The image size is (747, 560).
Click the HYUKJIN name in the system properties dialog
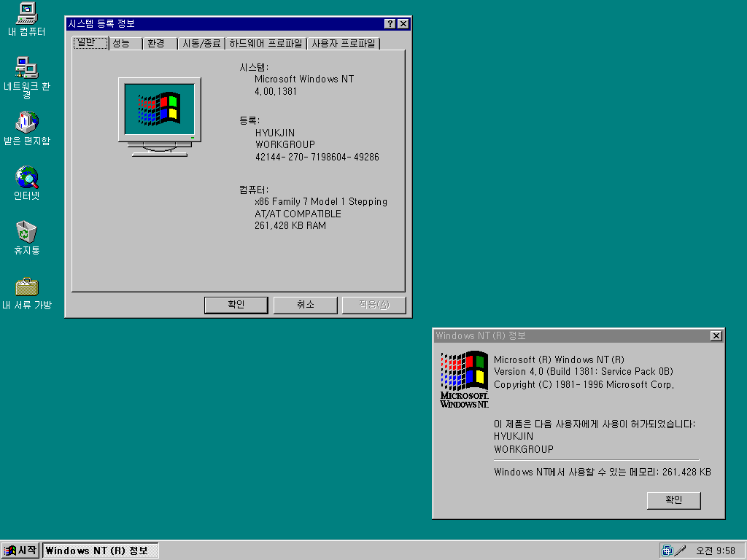tap(275, 133)
